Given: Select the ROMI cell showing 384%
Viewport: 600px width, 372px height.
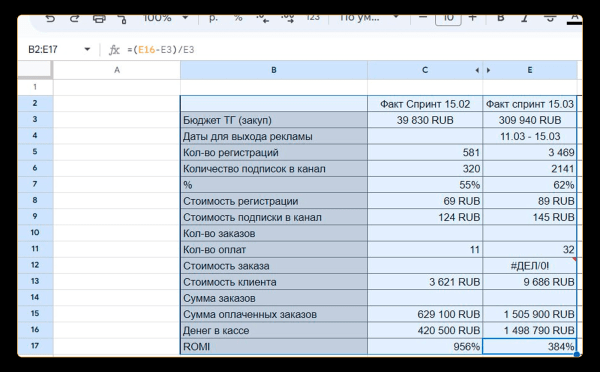Looking at the screenshot, I should click(x=530, y=346).
